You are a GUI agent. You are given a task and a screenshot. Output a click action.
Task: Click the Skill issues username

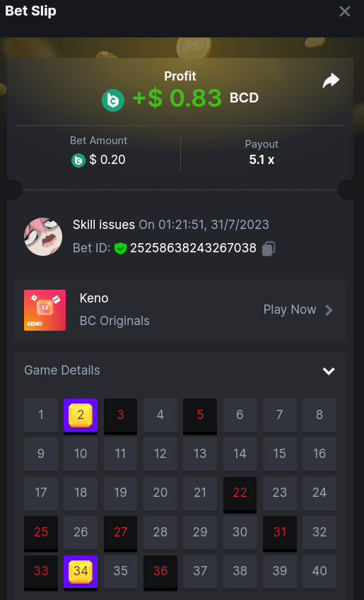104,225
